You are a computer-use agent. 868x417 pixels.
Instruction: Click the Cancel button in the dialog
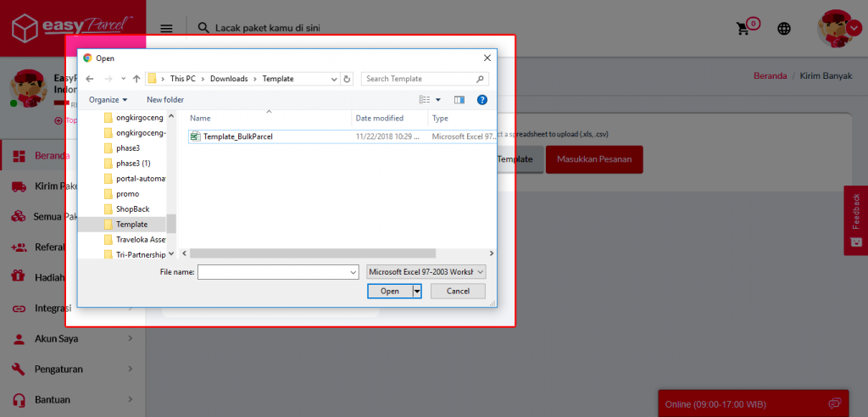458,291
